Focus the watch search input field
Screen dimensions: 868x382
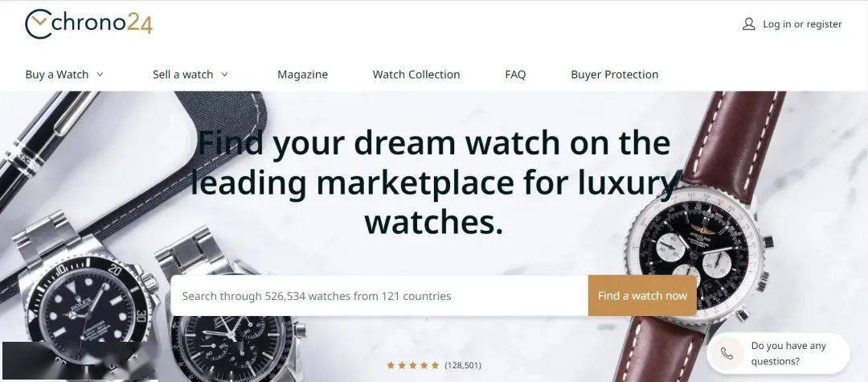(x=379, y=296)
